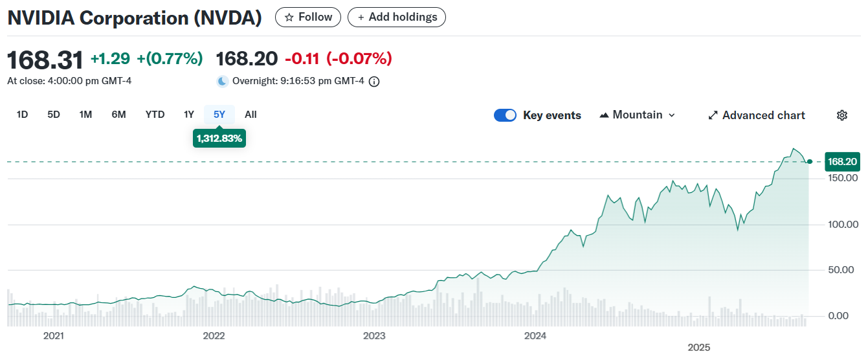This screenshot has height=360, width=868.
Task: Select the YTD time range
Action: tap(155, 115)
